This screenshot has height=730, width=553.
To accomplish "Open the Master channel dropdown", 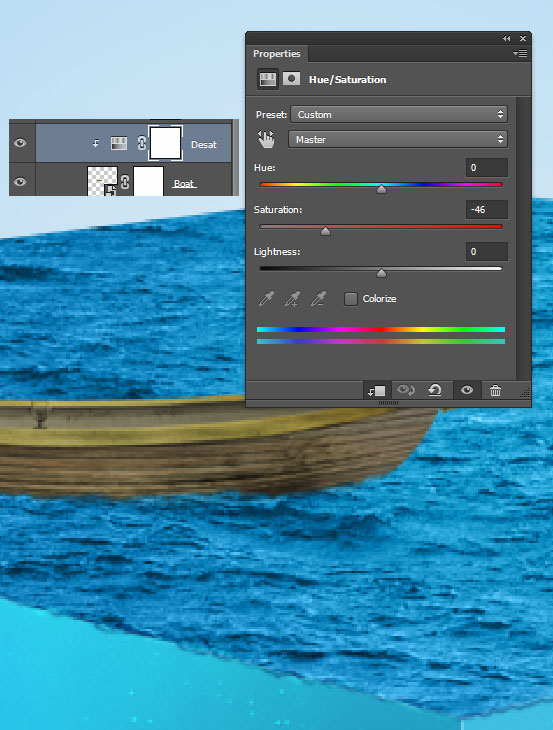I will pos(398,139).
